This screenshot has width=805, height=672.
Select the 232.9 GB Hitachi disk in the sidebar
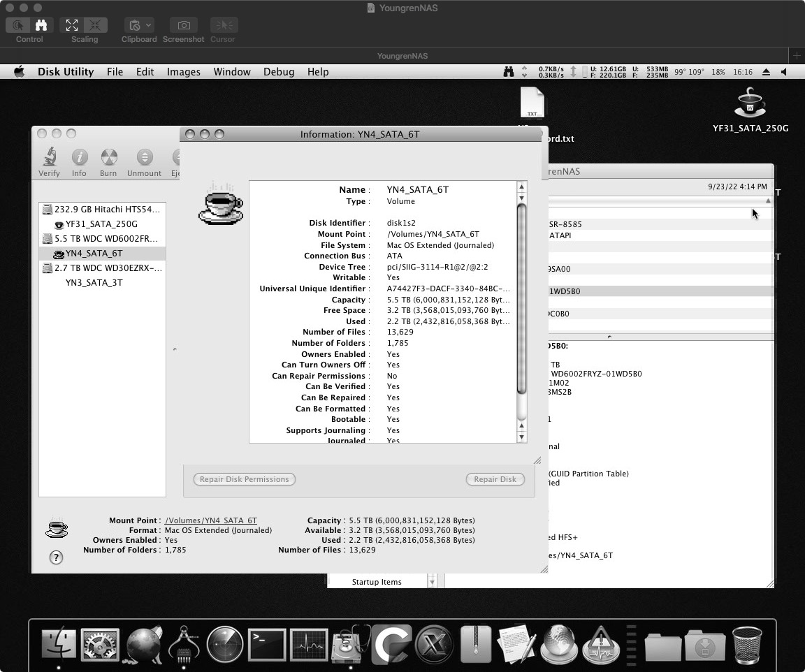pos(102,209)
